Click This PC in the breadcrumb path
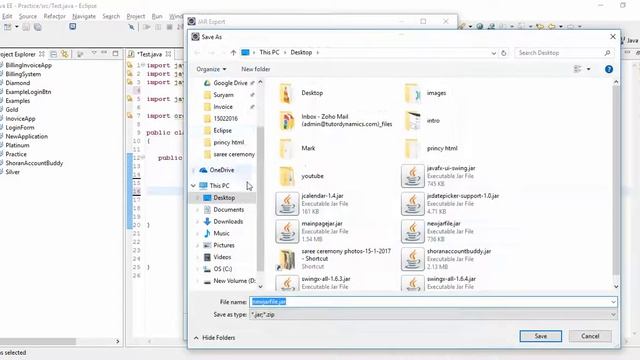 point(269,53)
